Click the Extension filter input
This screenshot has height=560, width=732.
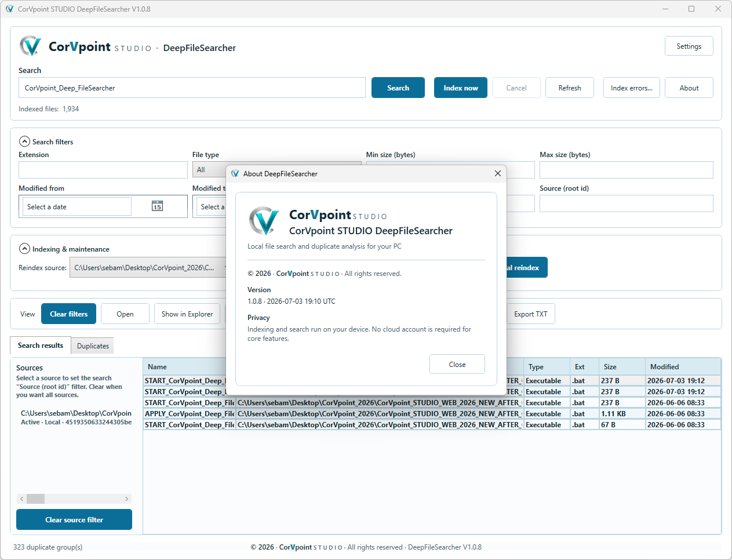coord(103,170)
